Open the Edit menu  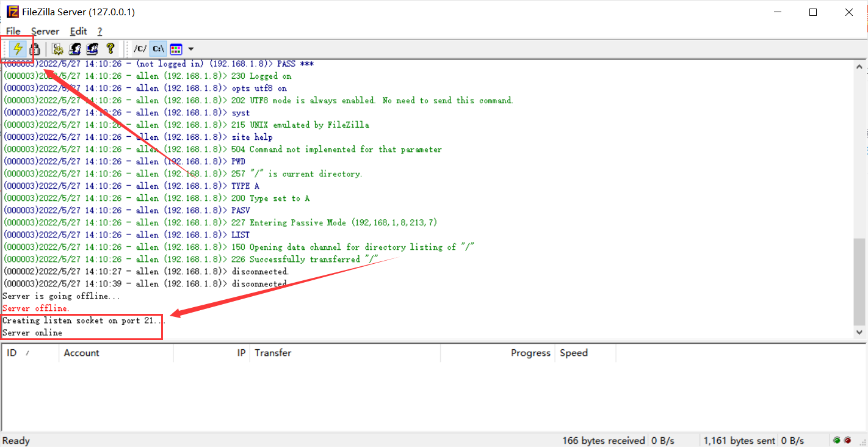coord(78,31)
